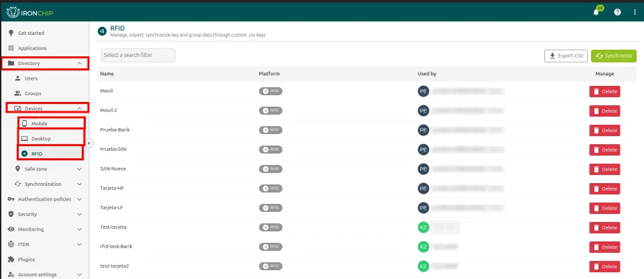Click the Desktop laptop icon
The height and width of the screenshot is (279, 644).
24,138
